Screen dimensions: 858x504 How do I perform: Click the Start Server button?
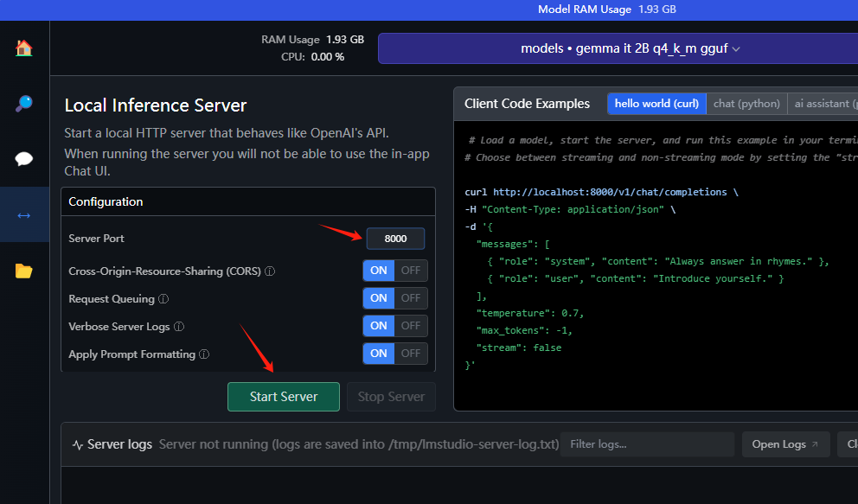[x=284, y=397]
